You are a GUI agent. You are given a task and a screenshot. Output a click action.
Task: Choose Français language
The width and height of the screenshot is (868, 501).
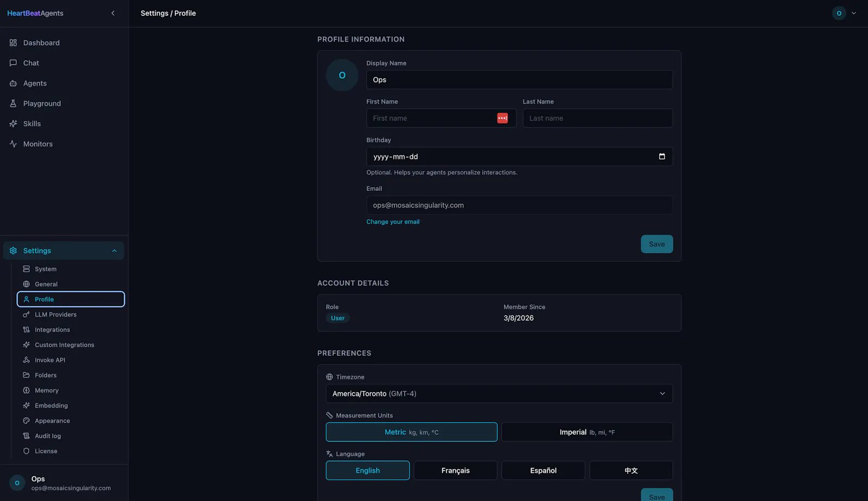(456, 471)
